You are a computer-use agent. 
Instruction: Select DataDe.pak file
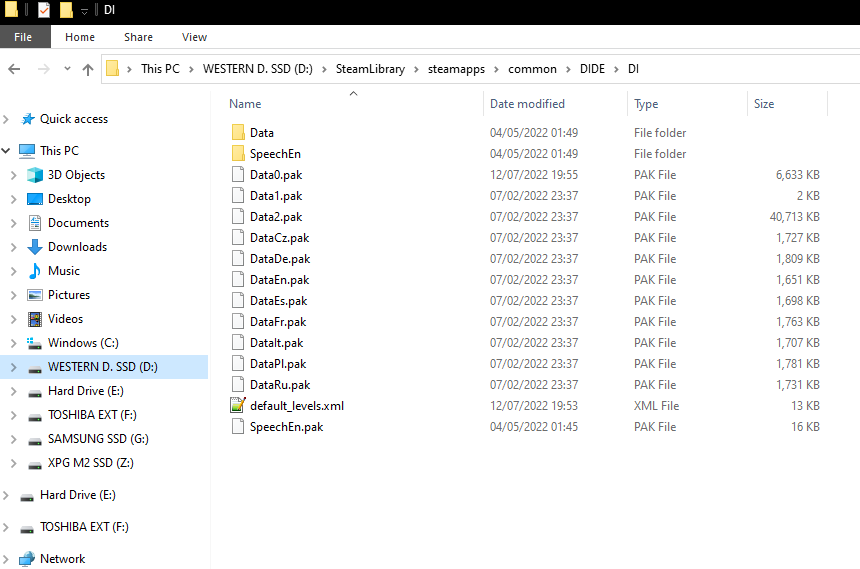(280, 258)
